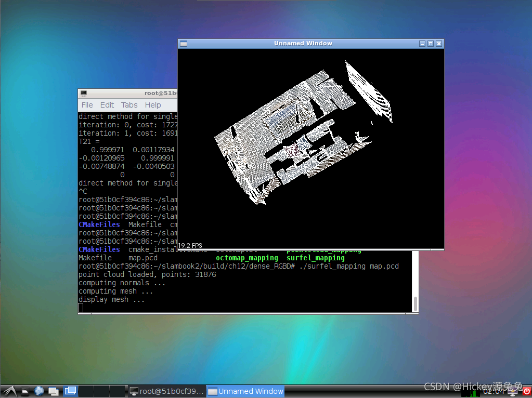The height and width of the screenshot is (398, 532).
Task: Click the terminal vertical scrollbar handle
Action: tap(416, 304)
